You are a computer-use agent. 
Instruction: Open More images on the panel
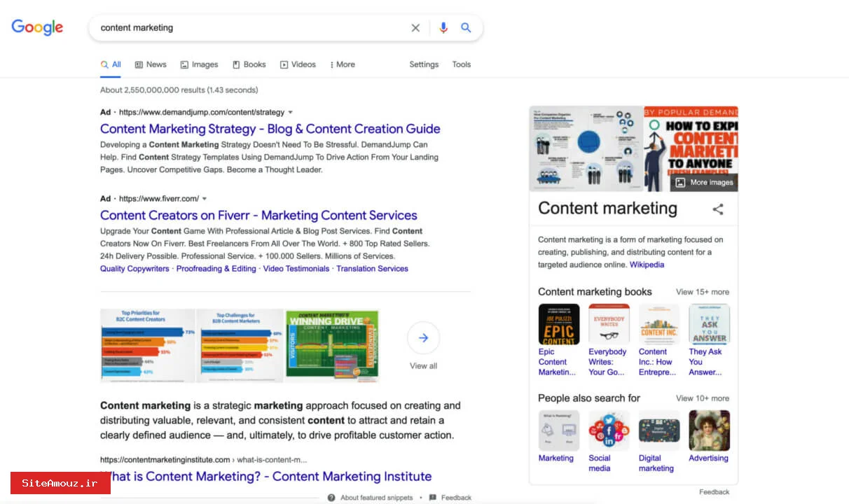[x=704, y=183]
